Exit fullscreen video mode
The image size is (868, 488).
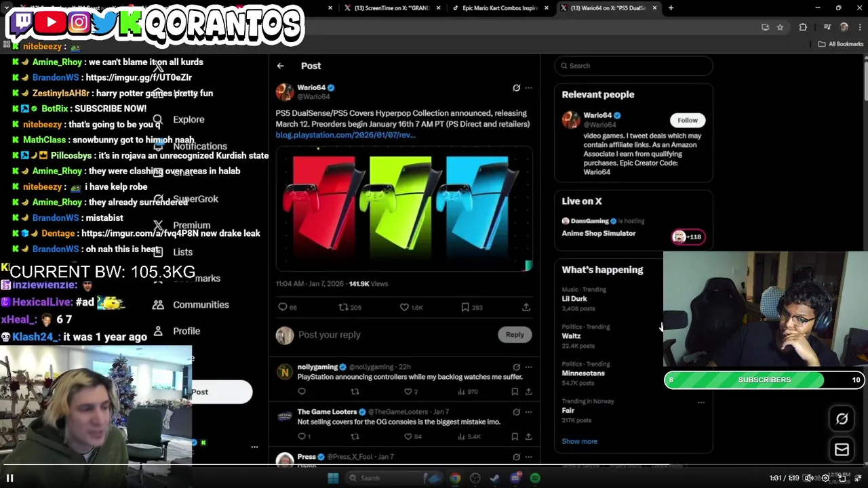[x=858, y=478]
